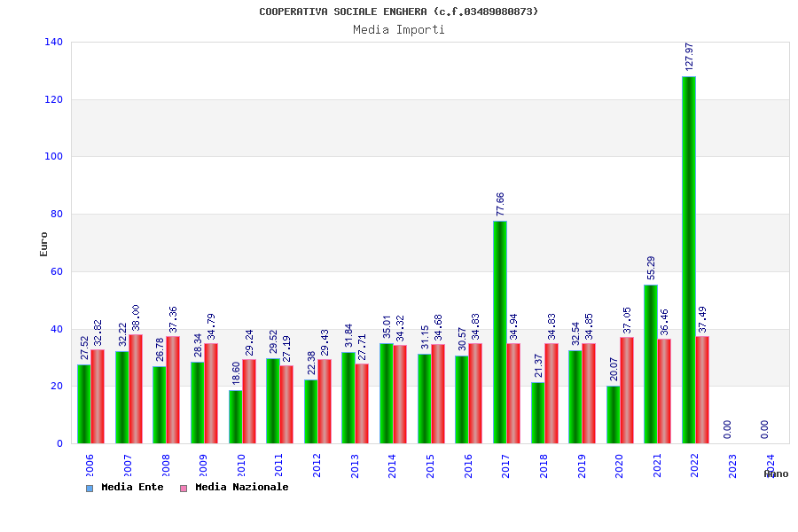Click the 77.66 value label
This screenshot has height=532, width=798.
point(500,204)
